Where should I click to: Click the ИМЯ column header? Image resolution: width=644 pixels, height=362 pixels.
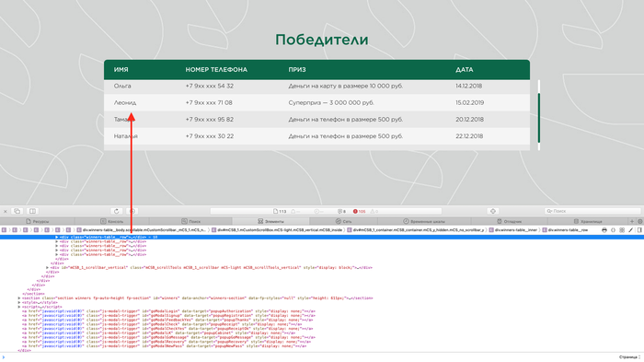point(121,70)
